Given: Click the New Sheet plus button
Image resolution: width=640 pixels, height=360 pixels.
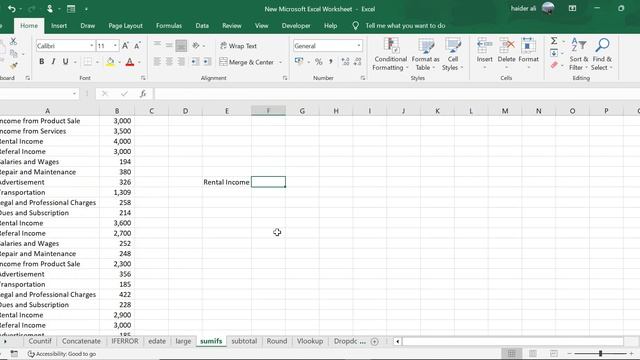Looking at the screenshot, I should 374,341.
